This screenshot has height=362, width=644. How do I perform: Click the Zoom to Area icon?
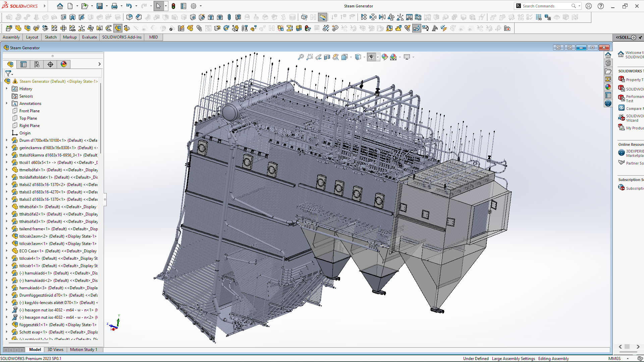point(310,57)
